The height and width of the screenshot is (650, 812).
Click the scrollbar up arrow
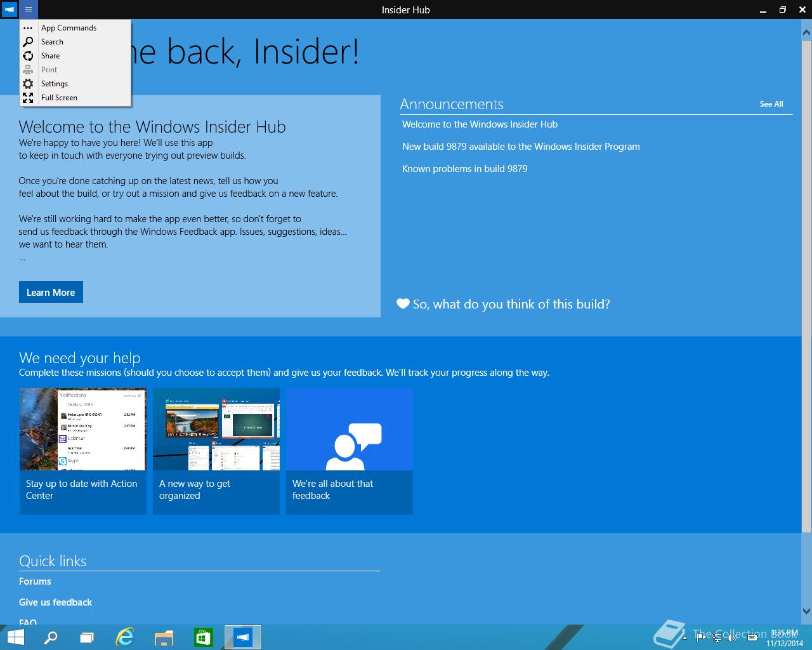807,32
